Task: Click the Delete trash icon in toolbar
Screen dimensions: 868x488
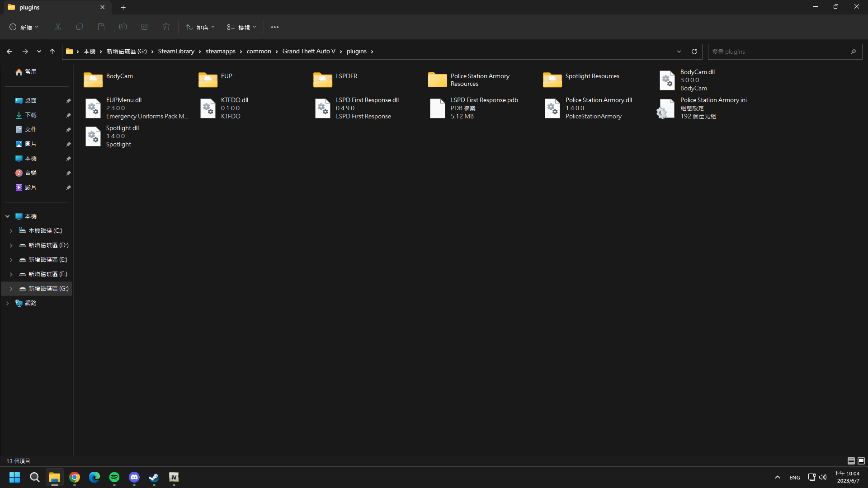Action: [x=166, y=27]
